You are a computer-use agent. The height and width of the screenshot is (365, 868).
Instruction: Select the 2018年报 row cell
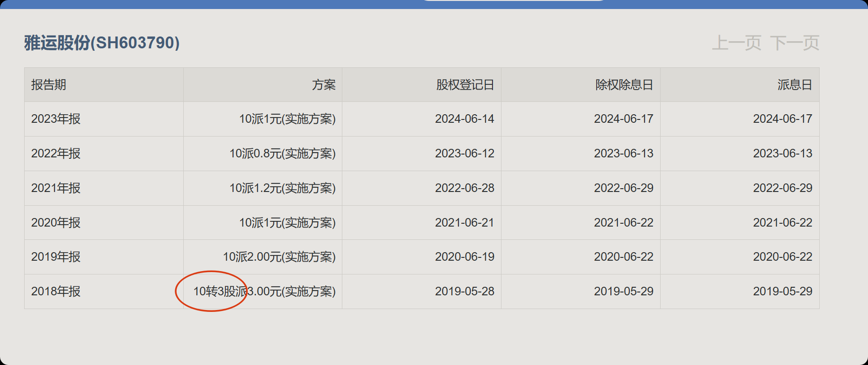[56, 292]
